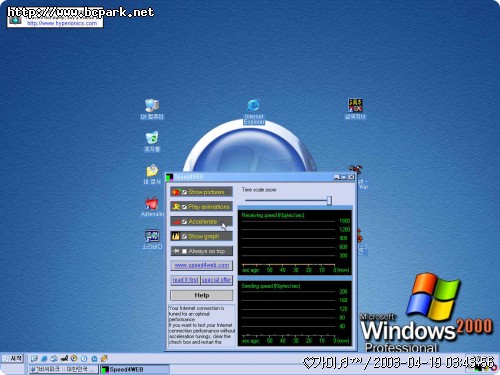Switch to the 비비파크 taskbar window button

point(63,369)
